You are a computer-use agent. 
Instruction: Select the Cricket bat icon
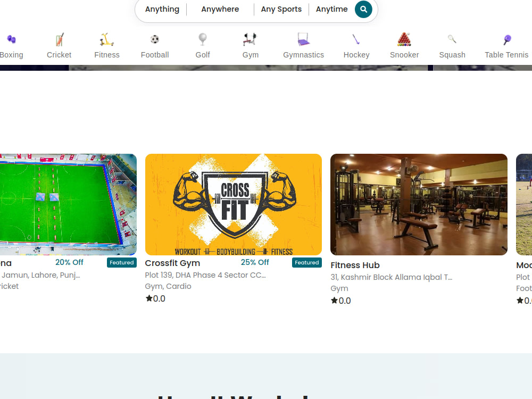(x=60, y=39)
